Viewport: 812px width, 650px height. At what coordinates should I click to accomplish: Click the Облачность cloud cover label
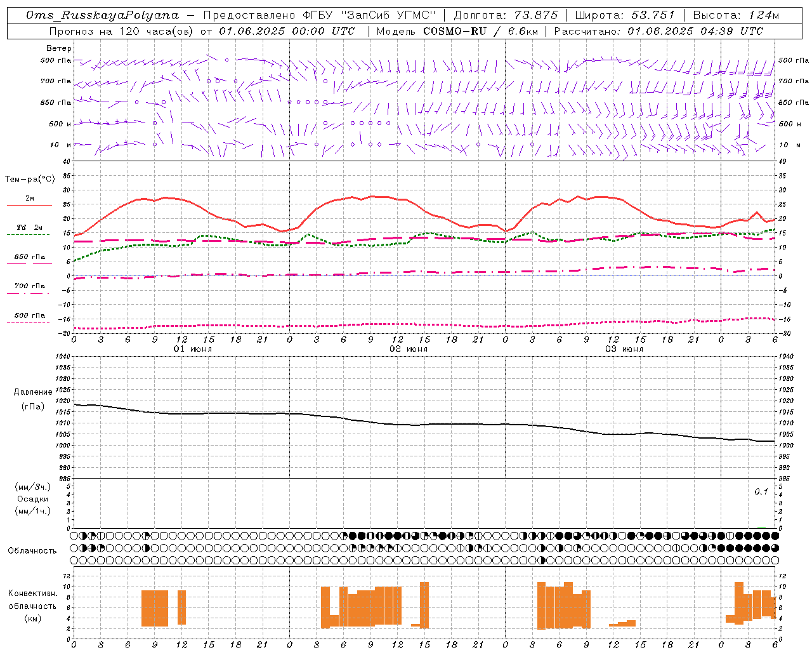click(x=32, y=551)
